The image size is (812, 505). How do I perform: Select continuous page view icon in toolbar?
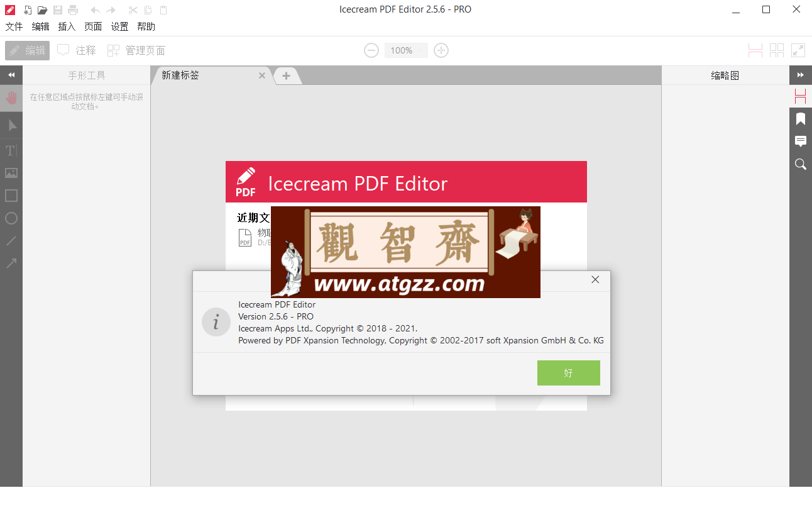(755, 50)
